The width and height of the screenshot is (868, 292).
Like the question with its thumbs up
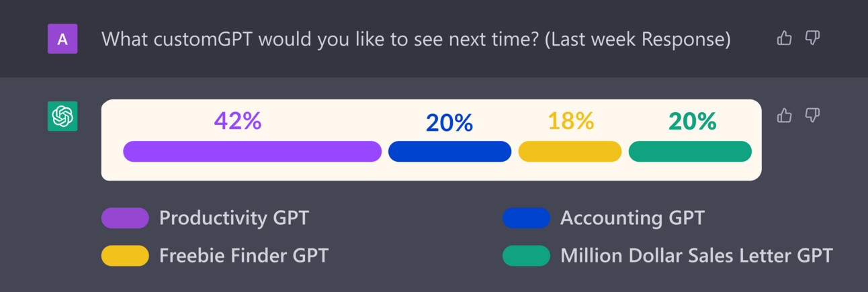pos(784,38)
